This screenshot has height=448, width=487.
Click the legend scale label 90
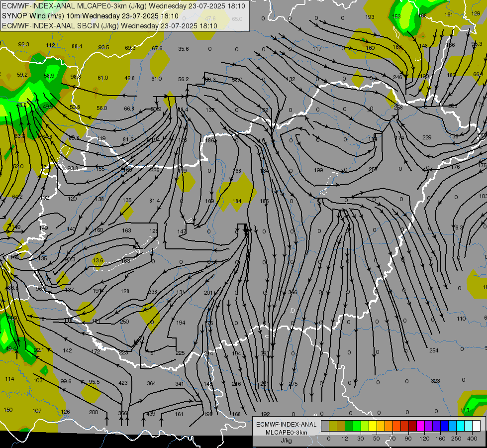pos(408,439)
